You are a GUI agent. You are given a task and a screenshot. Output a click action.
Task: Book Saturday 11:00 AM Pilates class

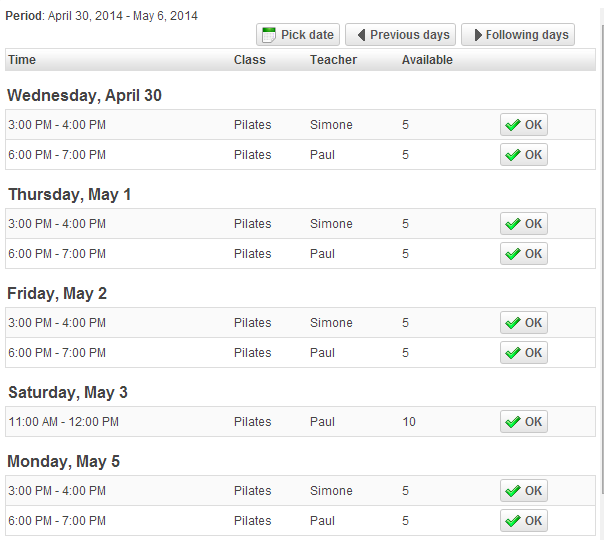524,422
